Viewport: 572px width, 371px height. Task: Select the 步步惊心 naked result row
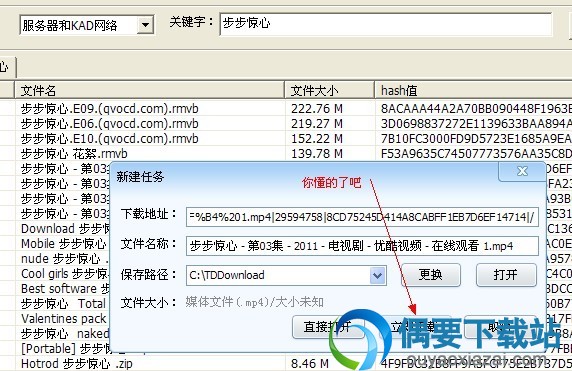[65, 333]
